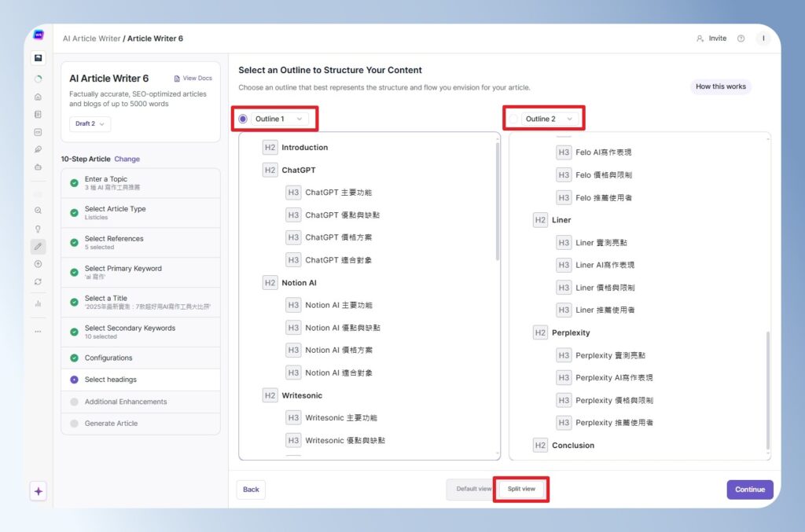Open the three-dots more icon in sidebar

point(38,332)
